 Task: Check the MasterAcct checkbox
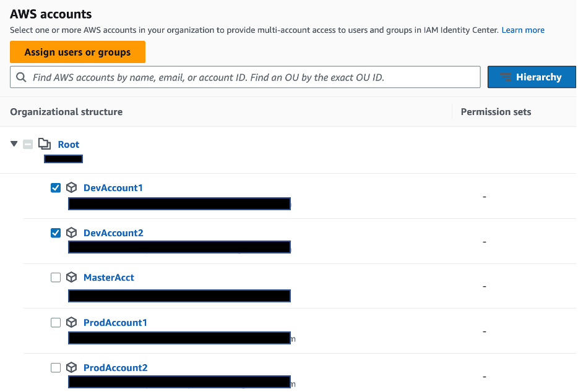pos(56,278)
